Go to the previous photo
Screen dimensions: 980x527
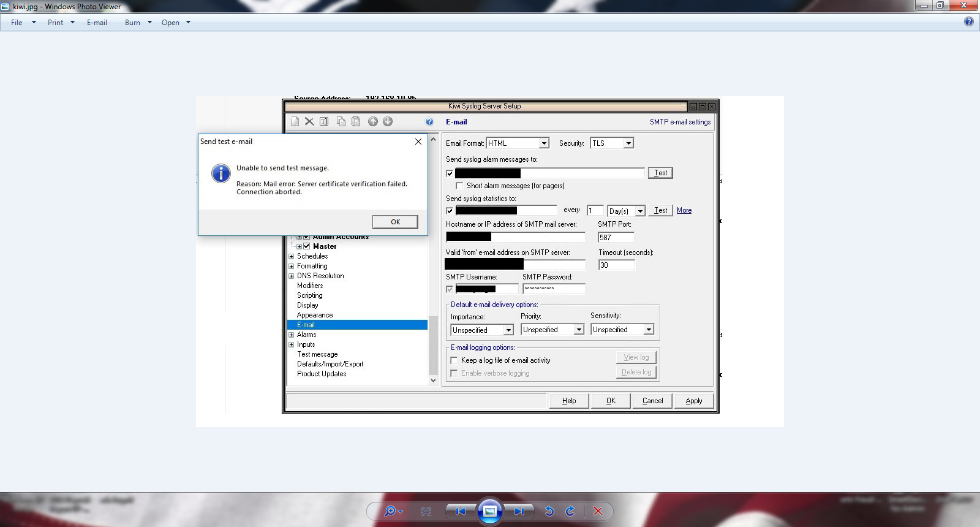pyautogui.click(x=461, y=511)
